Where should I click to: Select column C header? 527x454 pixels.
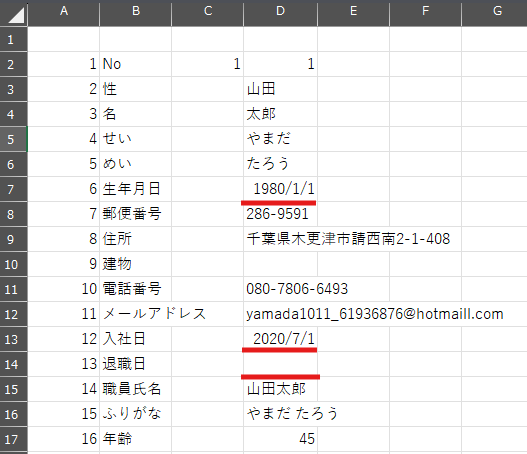208,13
